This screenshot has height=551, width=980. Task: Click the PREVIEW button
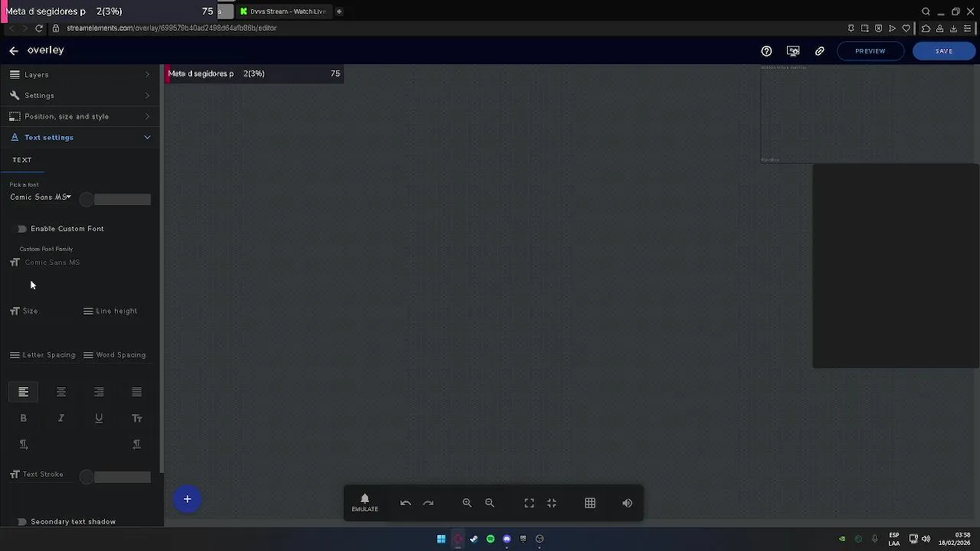[870, 51]
